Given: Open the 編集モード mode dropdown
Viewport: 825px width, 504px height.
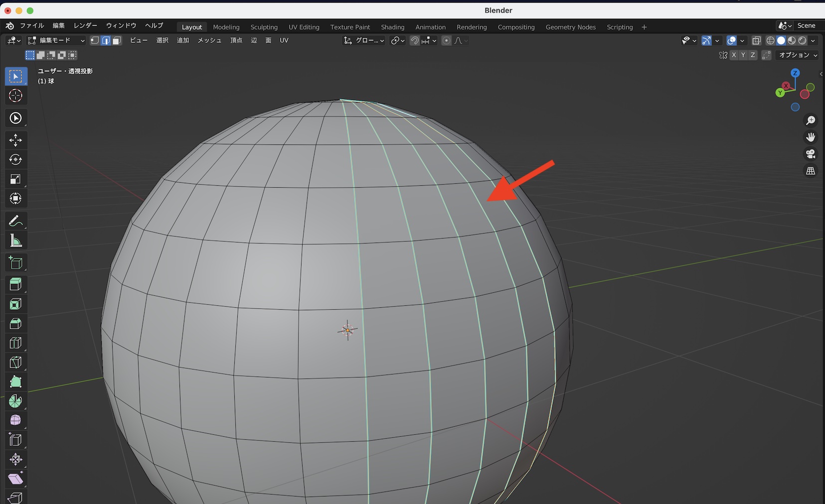Looking at the screenshot, I should 56,41.
